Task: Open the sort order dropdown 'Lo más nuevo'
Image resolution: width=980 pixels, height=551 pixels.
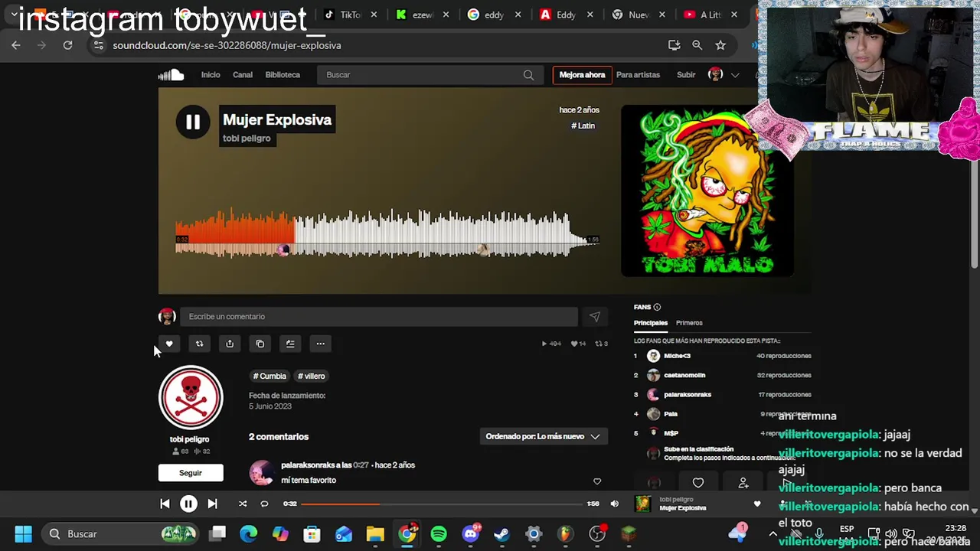Action: tap(544, 436)
